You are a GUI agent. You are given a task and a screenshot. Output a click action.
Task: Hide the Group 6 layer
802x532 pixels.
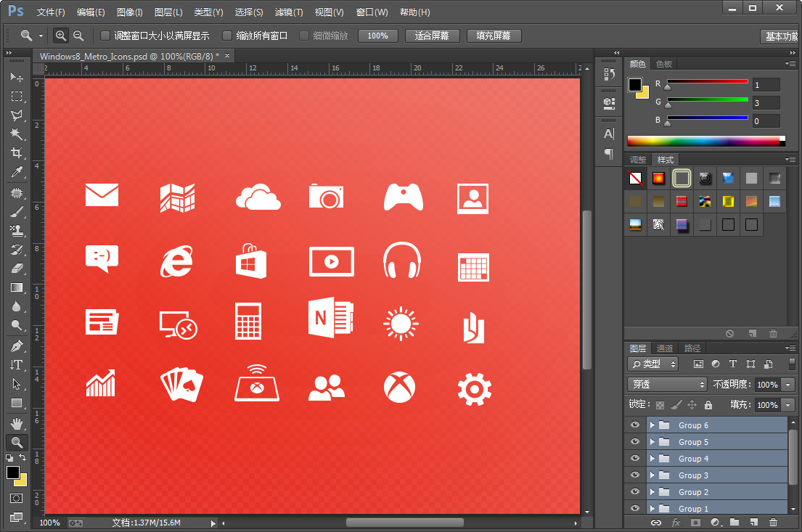635,425
